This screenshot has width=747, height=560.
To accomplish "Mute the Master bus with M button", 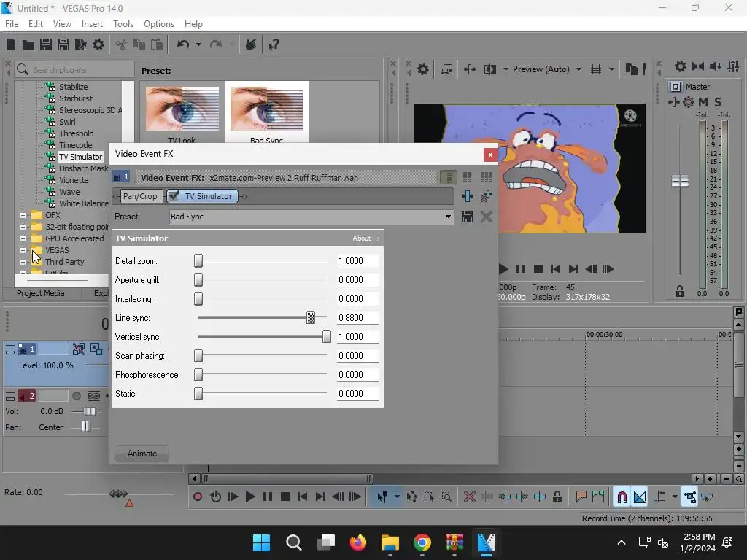I will (x=703, y=102).
